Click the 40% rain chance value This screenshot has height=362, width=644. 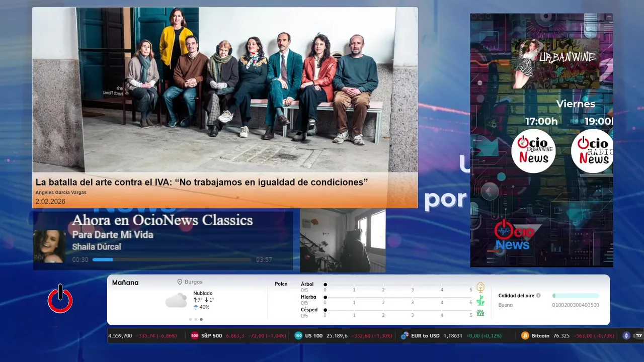coord(204,307)
